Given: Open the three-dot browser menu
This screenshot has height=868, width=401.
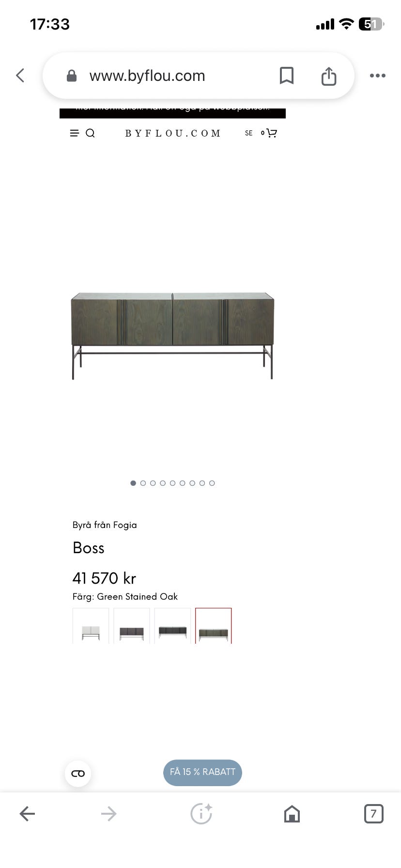Looking at the screenshot, I should click(x=377, y=76).
